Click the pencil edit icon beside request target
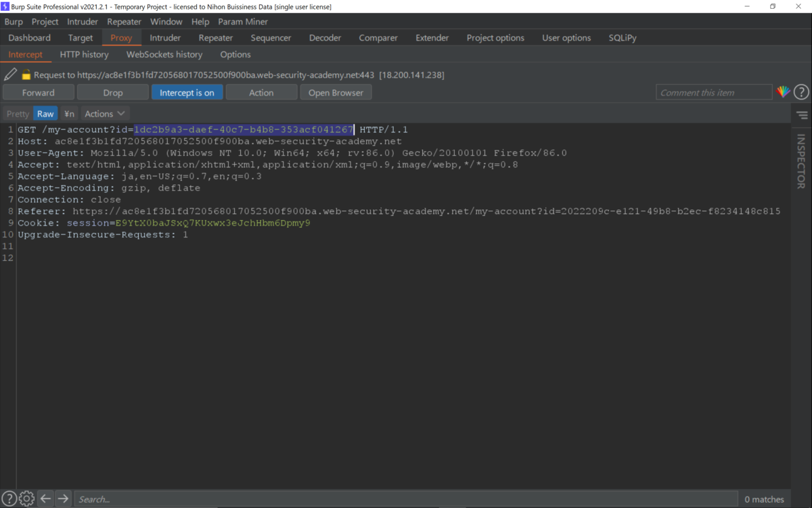Screen dimensions: 812x508 pyautogui.click(x=10, y=75)
